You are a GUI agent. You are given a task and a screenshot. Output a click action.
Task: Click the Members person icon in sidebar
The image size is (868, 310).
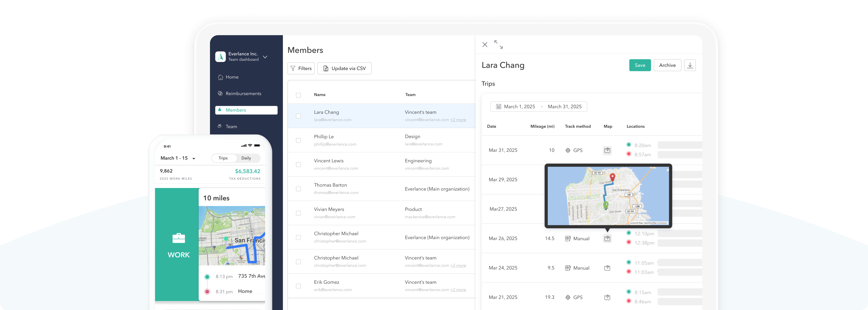coord(220,110)
